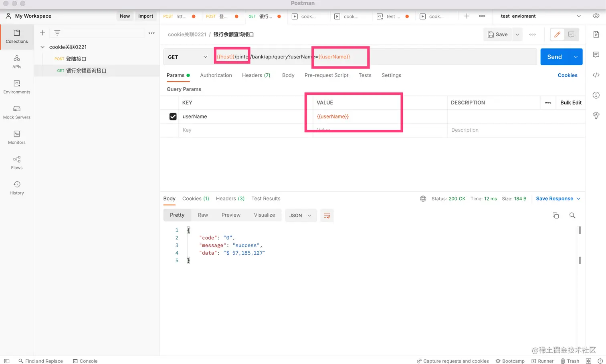The image size is (606, 364).
Task: Open the History sidebar panel
Action: point(17,188)
